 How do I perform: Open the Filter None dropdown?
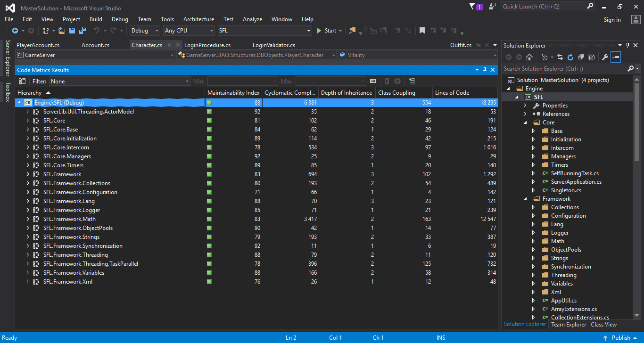click(119, 81)
